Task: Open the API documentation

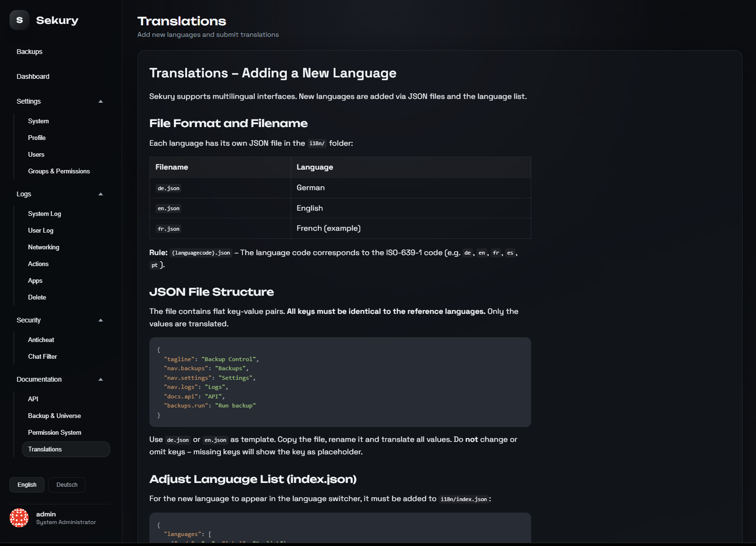Action: tap(33, 399)
